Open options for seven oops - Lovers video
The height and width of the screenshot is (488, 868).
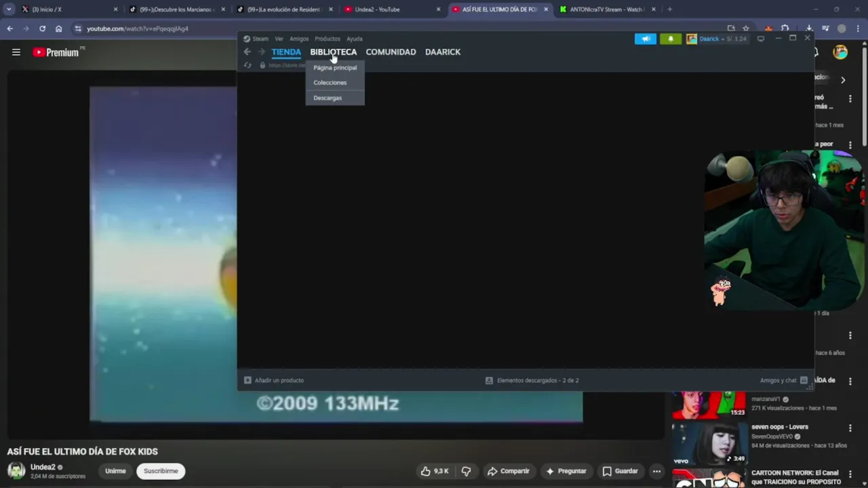coord(850,428)
